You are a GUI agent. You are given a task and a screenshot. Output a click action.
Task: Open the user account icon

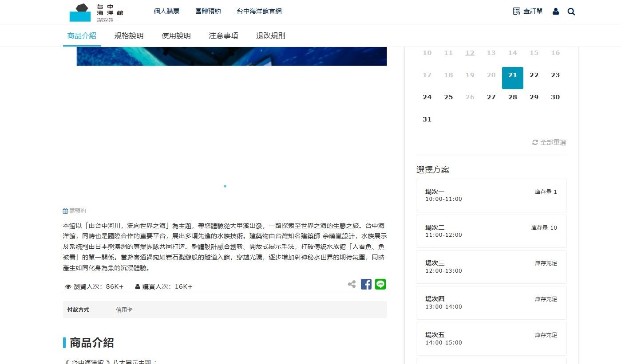click(555, 11)
